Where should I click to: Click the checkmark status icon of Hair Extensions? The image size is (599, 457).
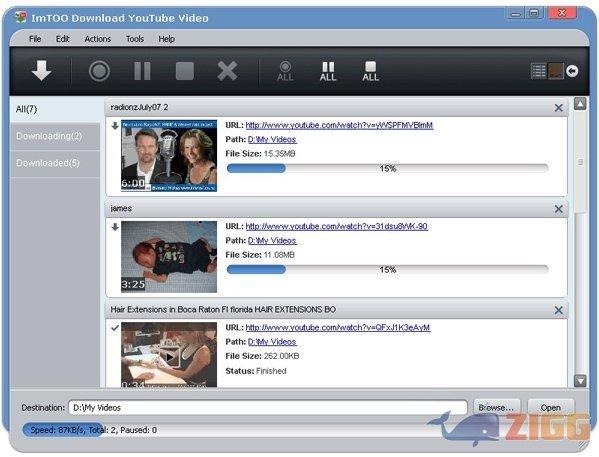(115, 328)
